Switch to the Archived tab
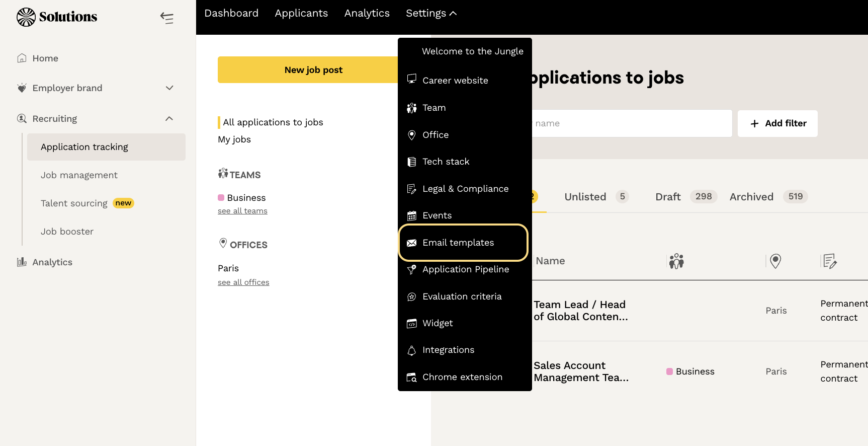The height and width of the screenshot is (446, 868). (751, 197)
